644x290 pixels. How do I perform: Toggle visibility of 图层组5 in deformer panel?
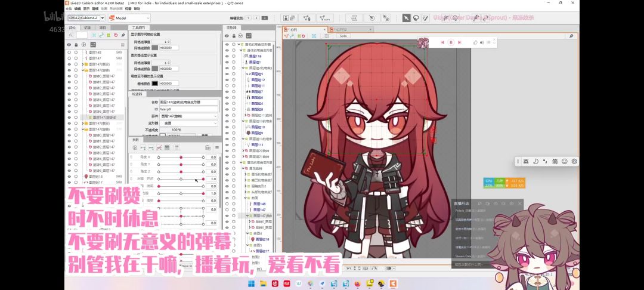point(227,73)
